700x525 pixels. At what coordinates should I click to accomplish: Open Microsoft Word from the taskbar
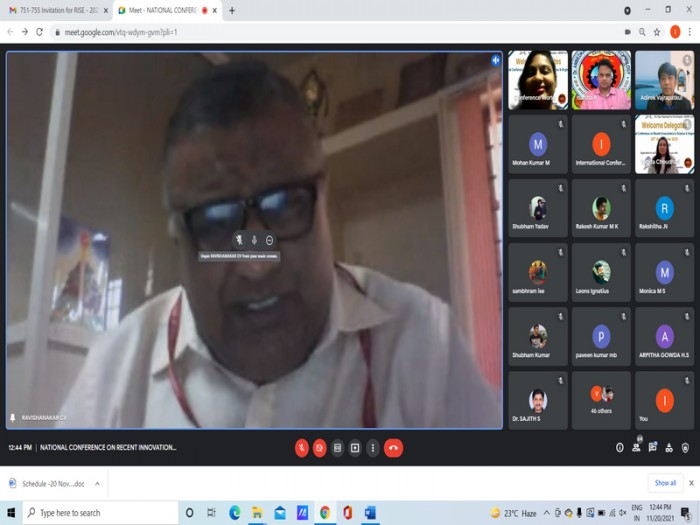pyautogui.click(x=369, y=513)
